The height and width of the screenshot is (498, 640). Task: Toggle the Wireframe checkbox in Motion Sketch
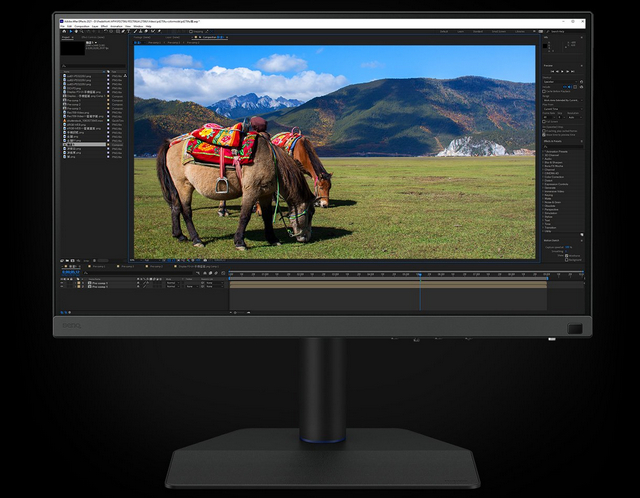click(x=566, y=254)
